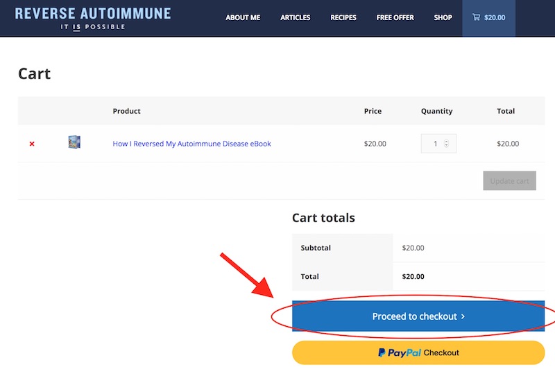Navigate to the Shop page
Screen dimensions: 555x392
pos(443,18)
